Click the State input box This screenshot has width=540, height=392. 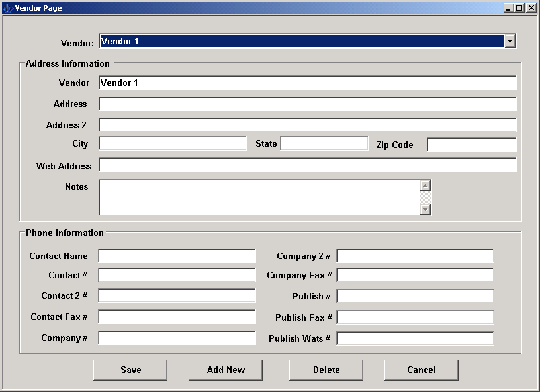pos(324,144)
